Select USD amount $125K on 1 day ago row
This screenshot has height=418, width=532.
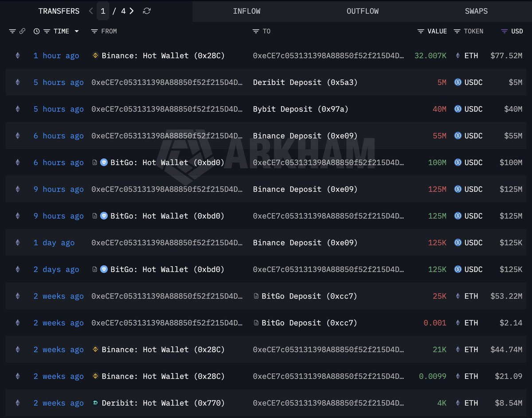click(511, 243)
